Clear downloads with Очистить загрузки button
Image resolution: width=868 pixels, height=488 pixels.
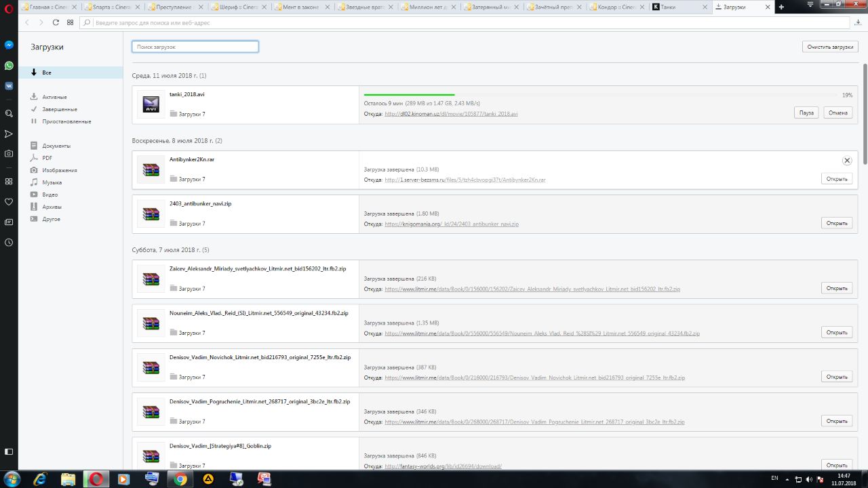click(830, 47)
